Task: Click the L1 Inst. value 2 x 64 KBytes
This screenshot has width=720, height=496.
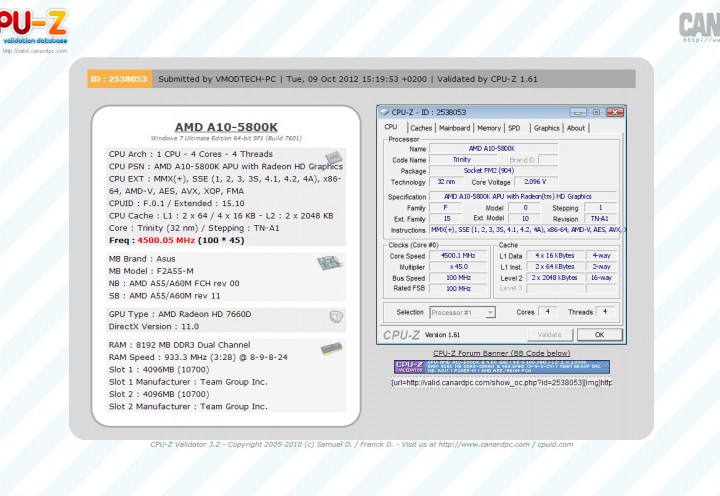Action: click(x=555, y=267)
